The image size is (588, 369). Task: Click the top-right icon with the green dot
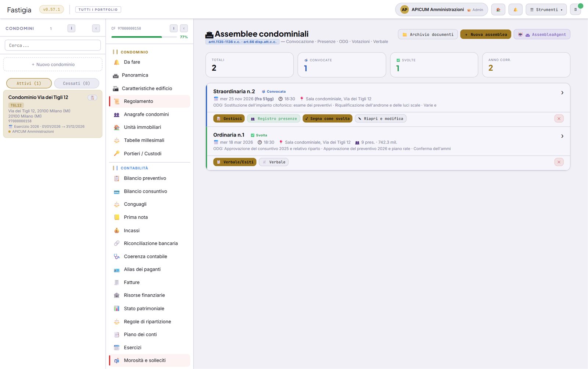click(x=576, y=10)
